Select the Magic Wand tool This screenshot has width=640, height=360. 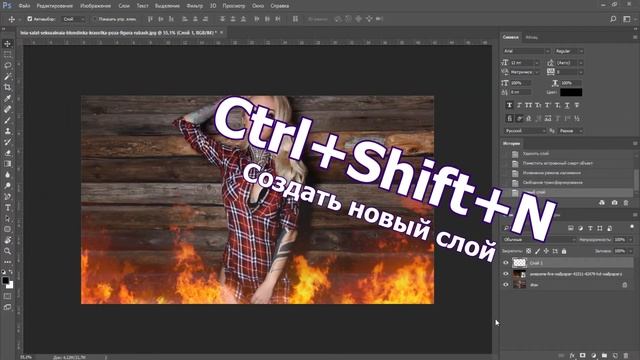7,76
